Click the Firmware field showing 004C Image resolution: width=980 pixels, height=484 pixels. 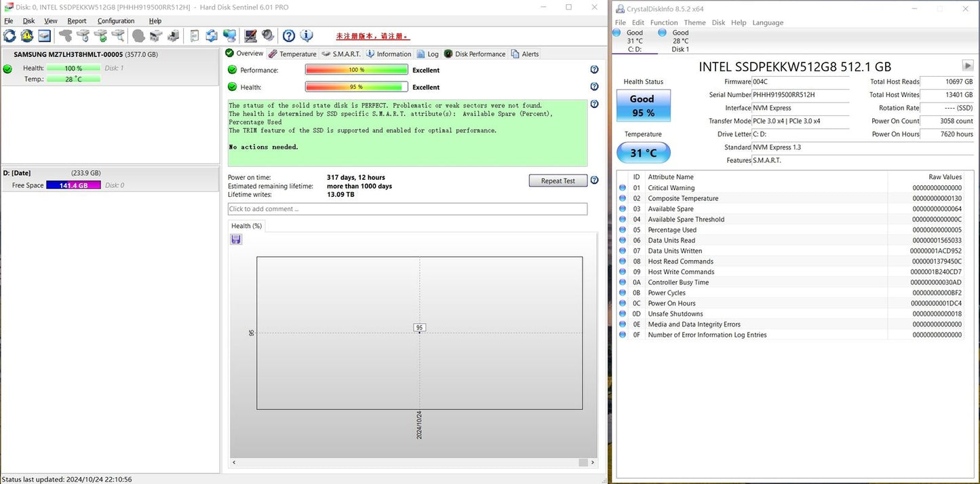click(800, 81)
